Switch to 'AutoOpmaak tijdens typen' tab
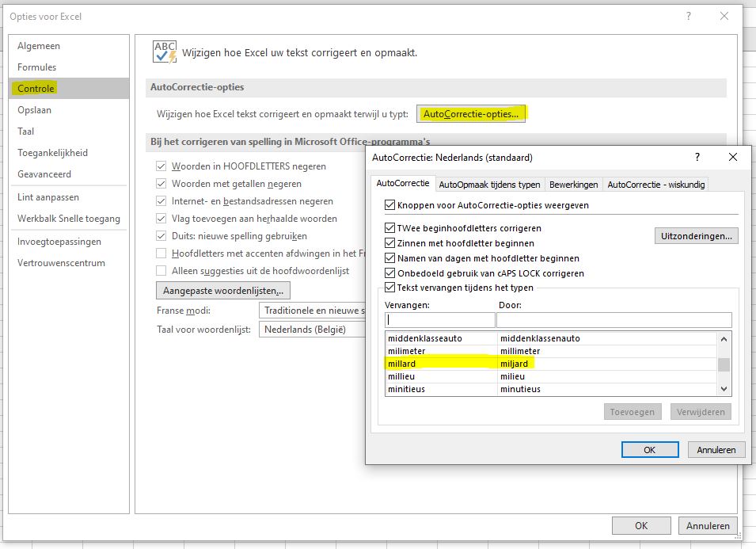 (x=489, y=185)
